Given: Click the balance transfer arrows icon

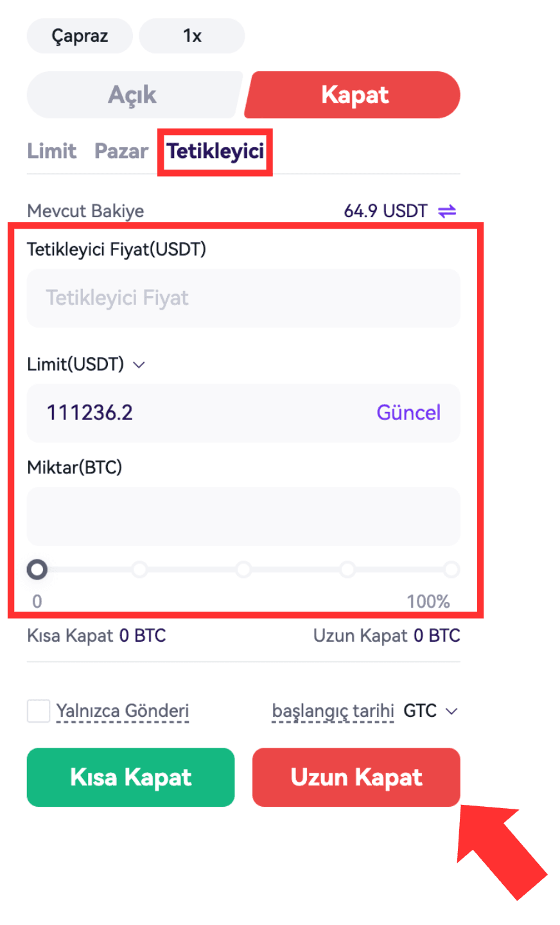Looking at the screenshot, I should click(x=447, y=211).
